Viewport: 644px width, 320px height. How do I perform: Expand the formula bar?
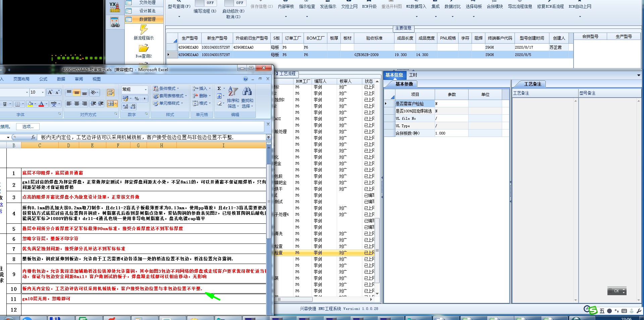point(268,137)
